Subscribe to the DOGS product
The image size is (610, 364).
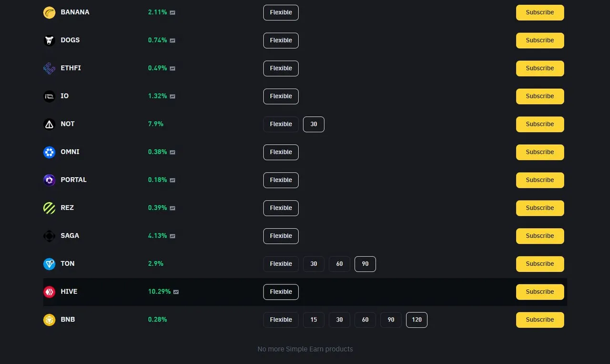[540, 40]
